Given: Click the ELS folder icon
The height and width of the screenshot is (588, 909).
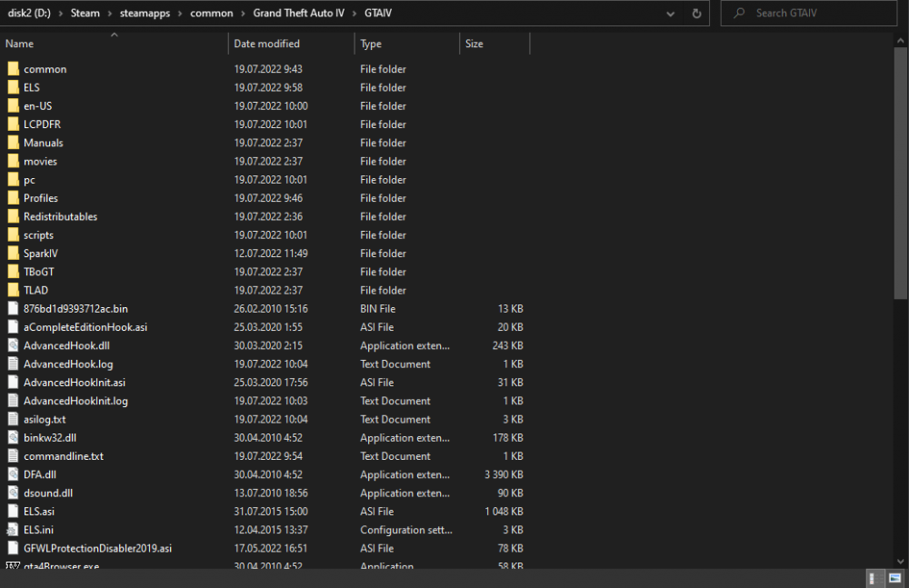Looking at the screenshot, I should point(14,87).
